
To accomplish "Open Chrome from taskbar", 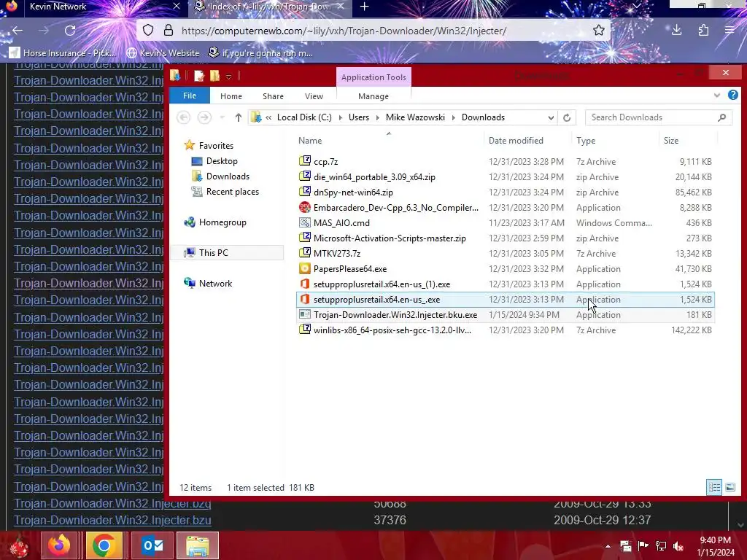I will [104, 545].
